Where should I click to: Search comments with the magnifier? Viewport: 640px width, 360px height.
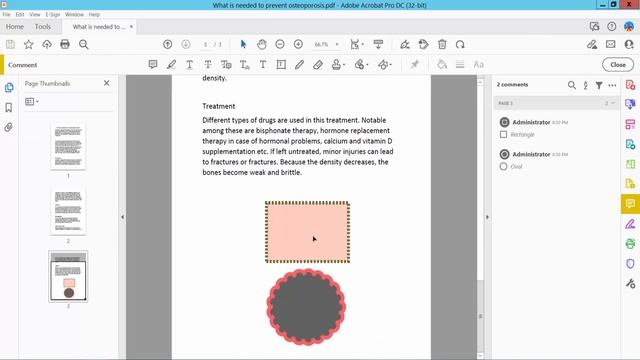point(572,85)
